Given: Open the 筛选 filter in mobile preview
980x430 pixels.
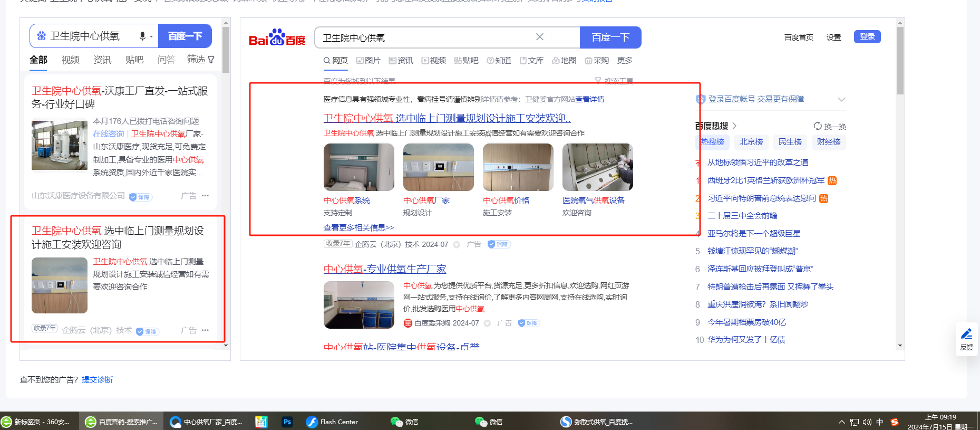Looking at the screenshot, I should [x=201, y=60].
